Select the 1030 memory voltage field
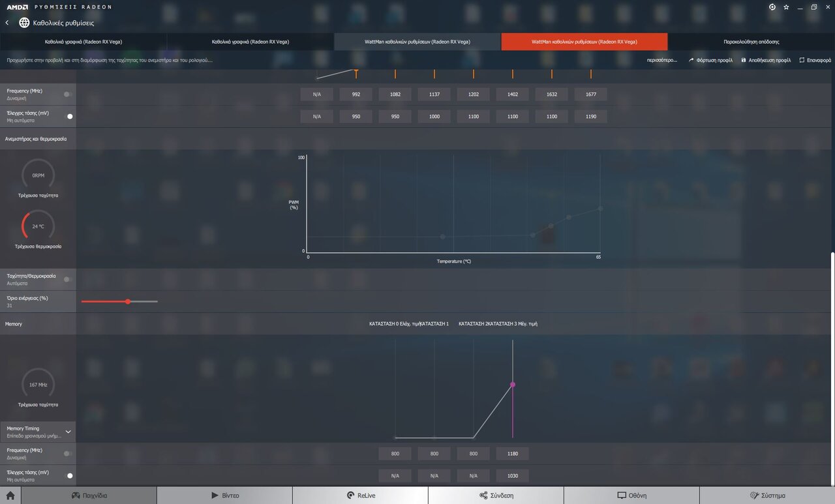This screenshot has width=835, height=504. coord(513,476)
